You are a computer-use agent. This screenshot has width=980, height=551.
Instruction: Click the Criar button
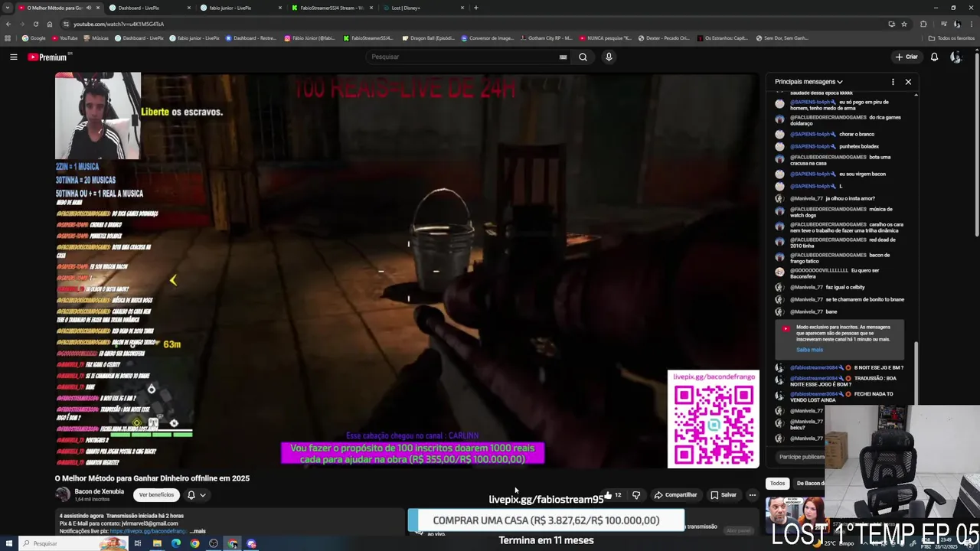(906, 57)
